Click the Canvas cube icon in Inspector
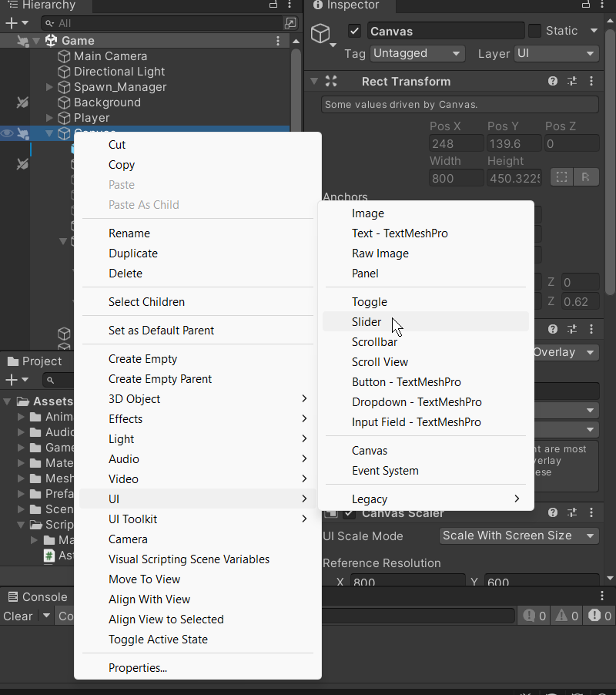Image resolution: width=616 pixels, height=695 pixels. click(320, 33)
